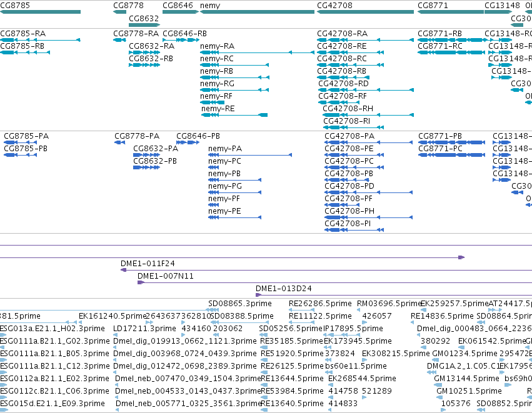This screenshot has height=413, width=532.
Task: Select protein CG8778-PA
Action: click(120, 142)
